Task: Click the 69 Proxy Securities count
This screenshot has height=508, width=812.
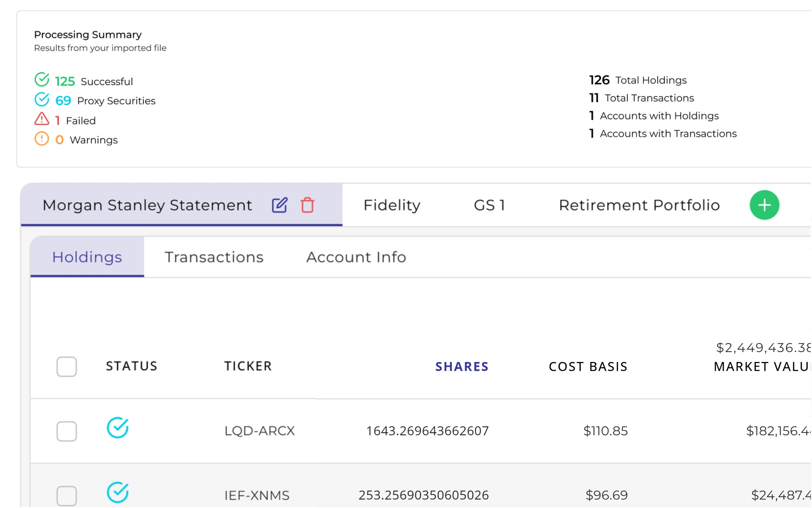Action: [x=63, y=101]
